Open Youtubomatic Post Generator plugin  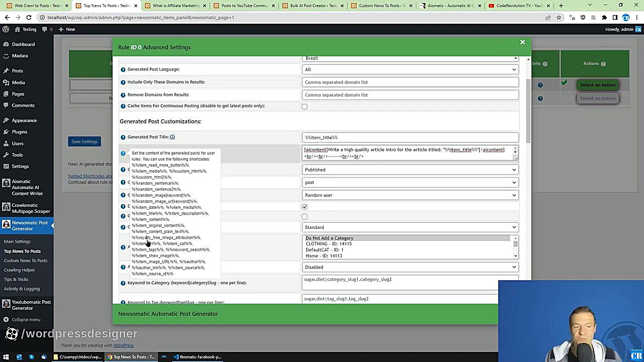coord(27,305)
